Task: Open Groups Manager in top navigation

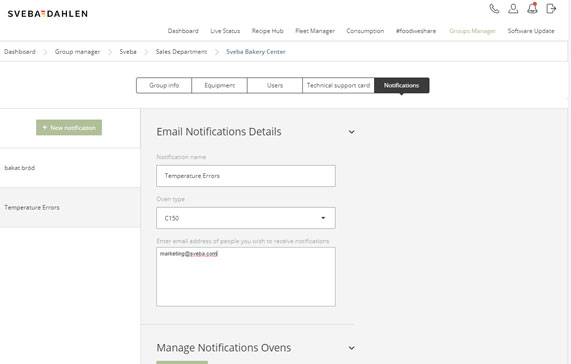Action: click(472, 31)
